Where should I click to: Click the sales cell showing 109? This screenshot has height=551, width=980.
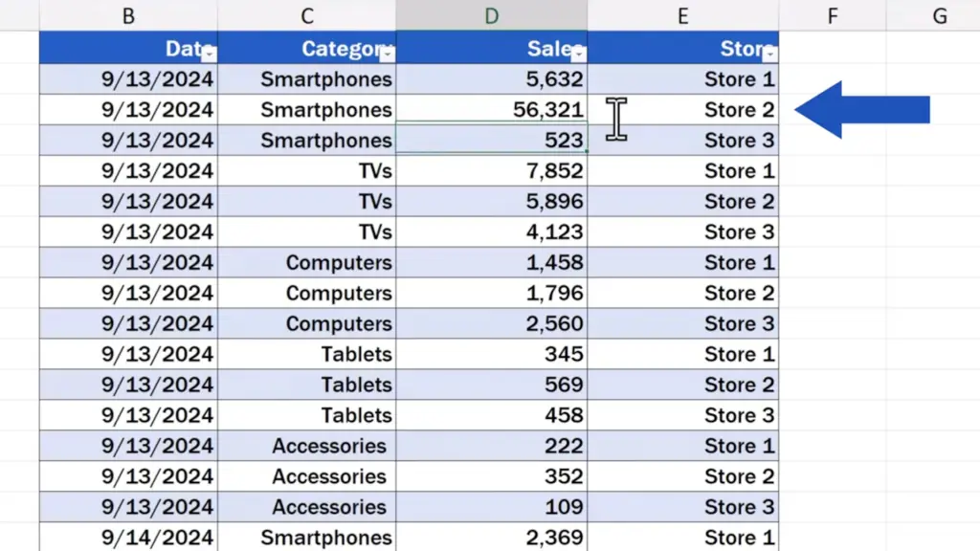click(492, 507)
